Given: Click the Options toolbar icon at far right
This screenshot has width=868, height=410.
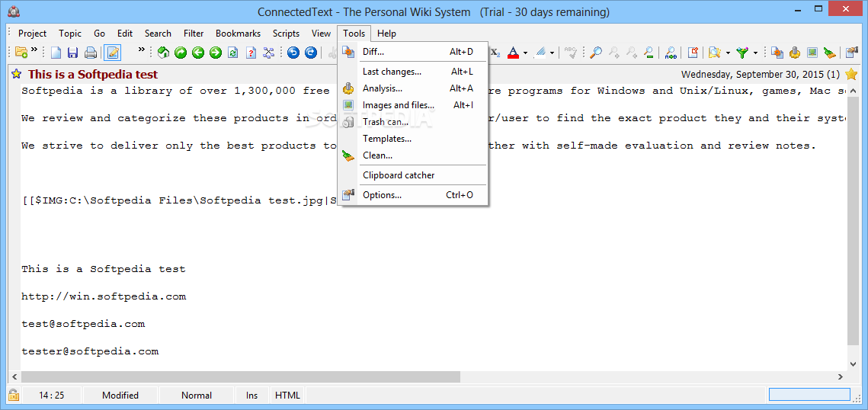Looking at the screenshot, I should point(852,53).
